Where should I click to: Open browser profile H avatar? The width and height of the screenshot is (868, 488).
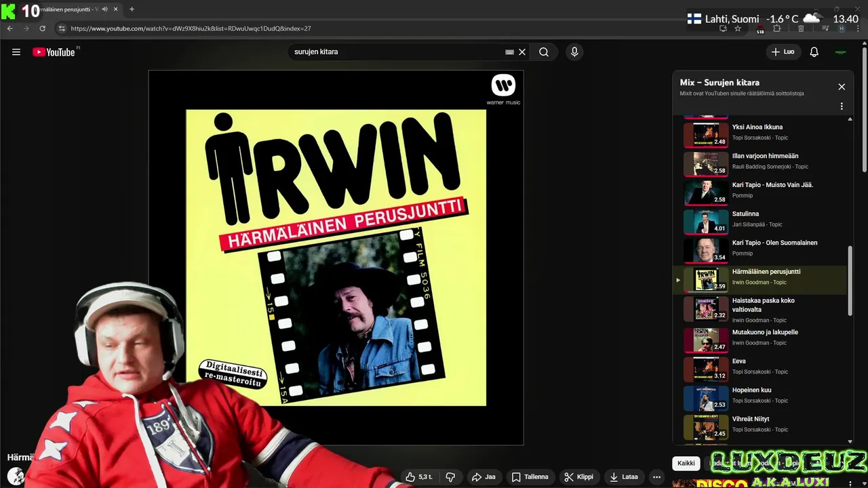pos(842,28)
